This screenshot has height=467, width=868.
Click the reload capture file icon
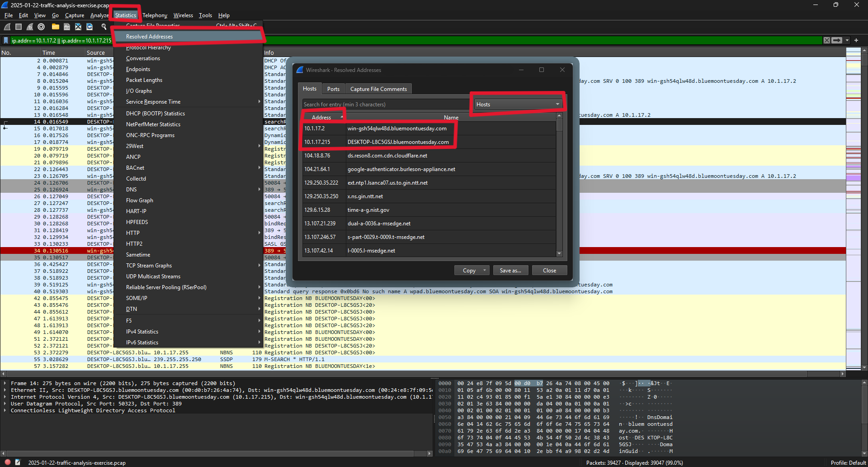(90, 27)
